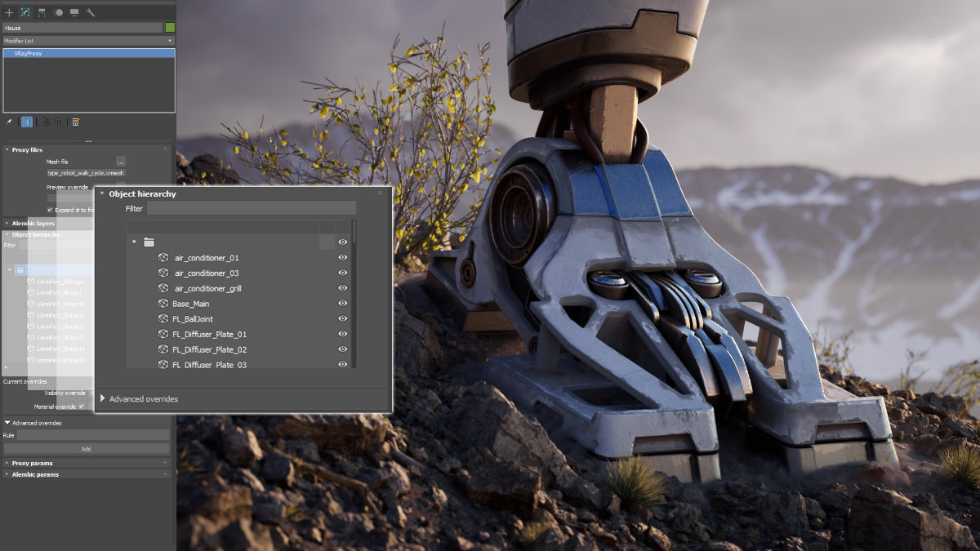
Task: Click the Filter field in Object hierarchy popup
Action: (252, 208)
